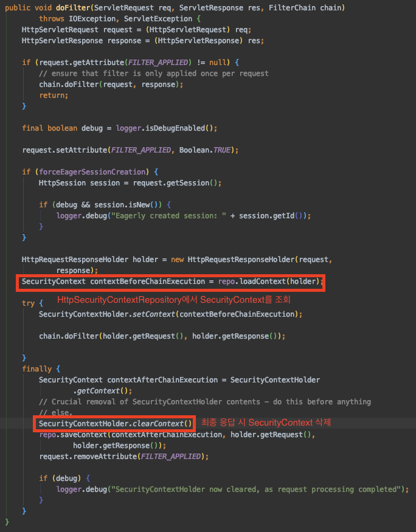Click the string "Eagerly created session: "
The image size is (416, 532).
point(168,216)
